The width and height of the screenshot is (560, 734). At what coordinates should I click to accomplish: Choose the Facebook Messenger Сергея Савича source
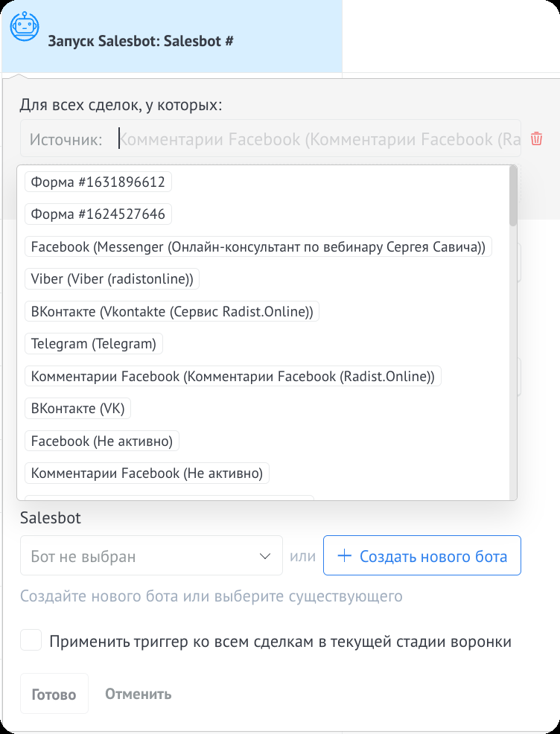(258, 246)
